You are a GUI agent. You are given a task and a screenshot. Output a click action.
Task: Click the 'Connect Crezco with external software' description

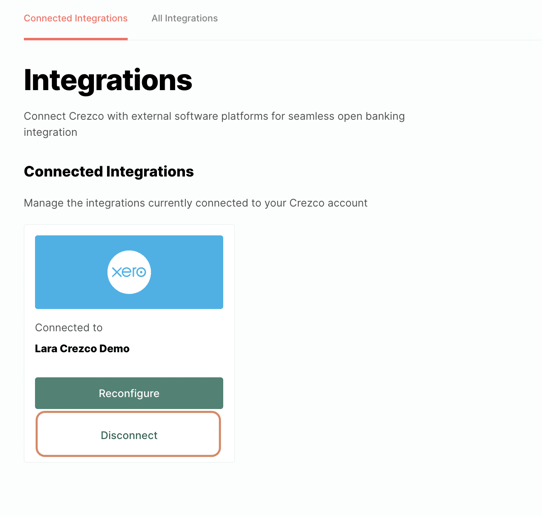tap(214, 124)
